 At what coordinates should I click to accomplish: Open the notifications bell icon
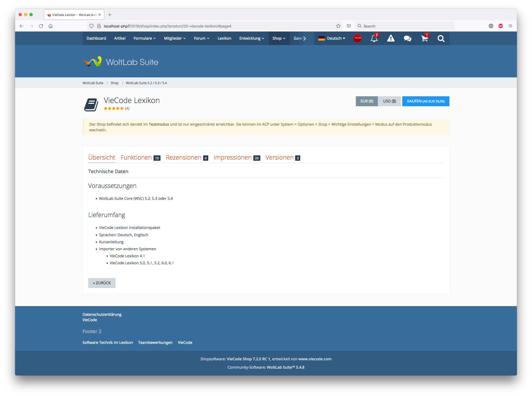[x=374, y=39]
